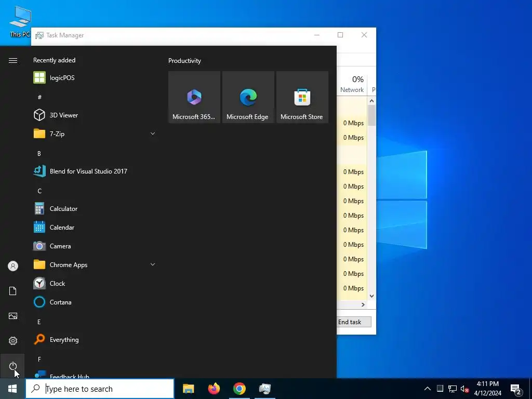Screen dimensions: 532x399
Task: Open the notification center icon
Action: [x=516, y=389]
